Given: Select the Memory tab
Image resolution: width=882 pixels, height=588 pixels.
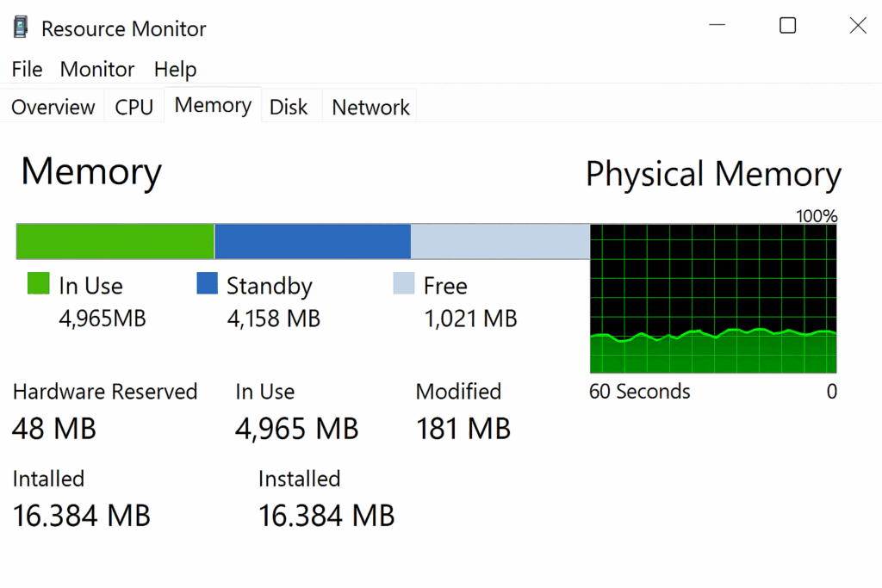Looking at the screenshot, I should (x=213, y=105).
